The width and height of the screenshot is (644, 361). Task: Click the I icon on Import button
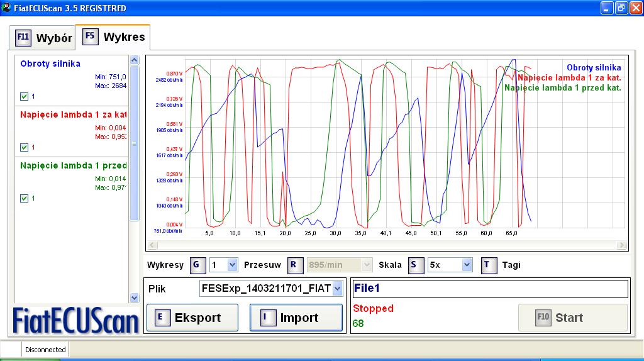pyautogui.click(x=268, y=318)
